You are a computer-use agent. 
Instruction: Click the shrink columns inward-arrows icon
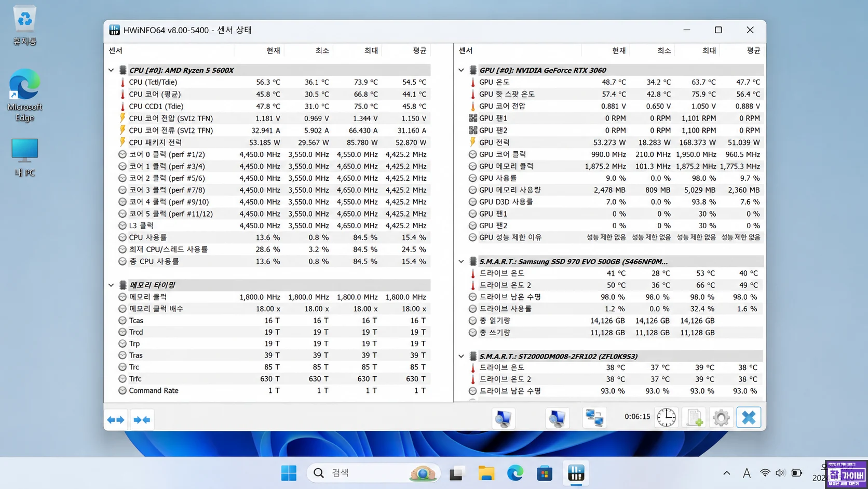tap(142, 419)
